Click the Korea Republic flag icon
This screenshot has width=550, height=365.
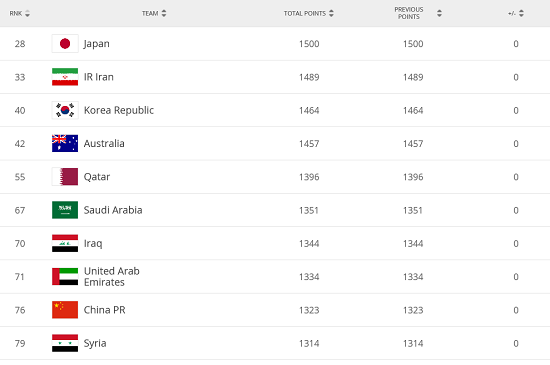(x=65, y=110)
